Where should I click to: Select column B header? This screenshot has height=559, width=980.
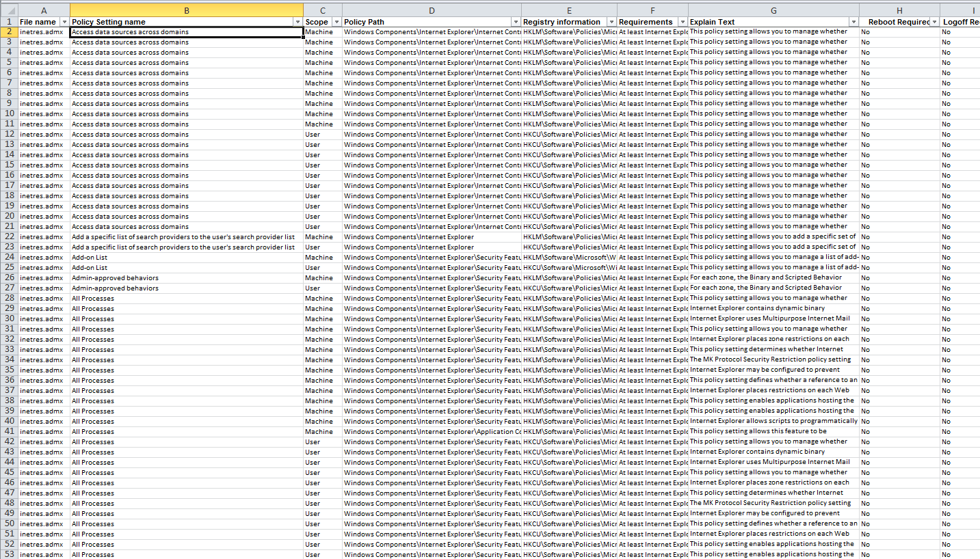click(x=187, y=10)
